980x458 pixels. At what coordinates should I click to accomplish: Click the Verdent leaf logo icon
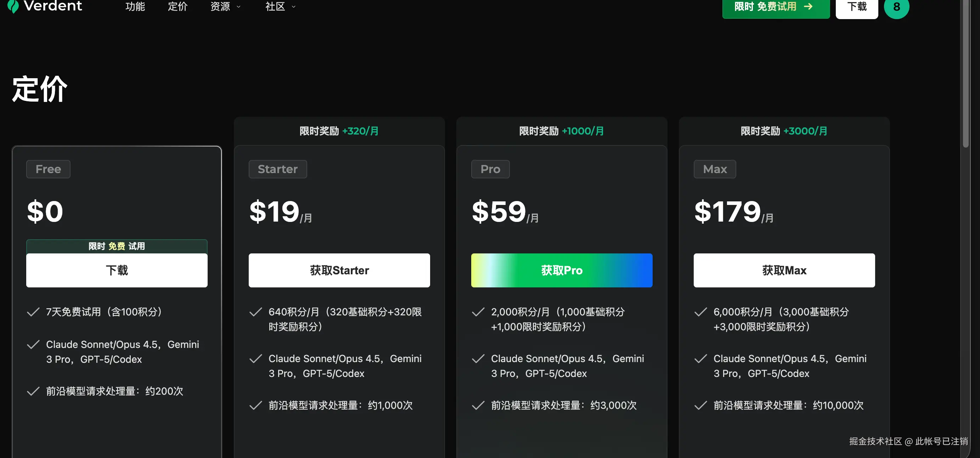[x=14, y=6]
